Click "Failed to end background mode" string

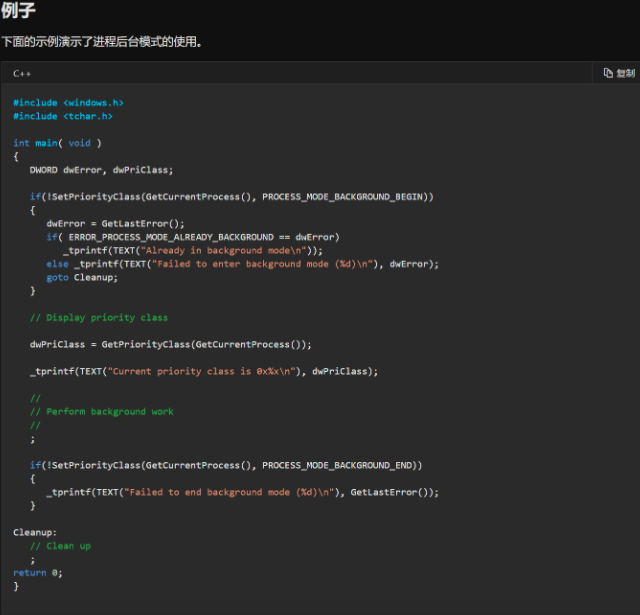click(229, 492)
